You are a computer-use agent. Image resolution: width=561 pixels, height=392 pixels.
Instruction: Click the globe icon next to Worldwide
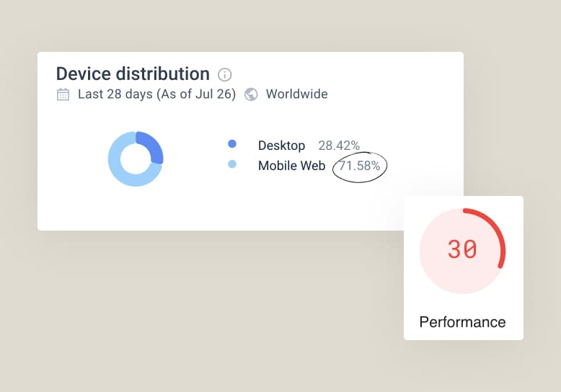pos(251,94)
